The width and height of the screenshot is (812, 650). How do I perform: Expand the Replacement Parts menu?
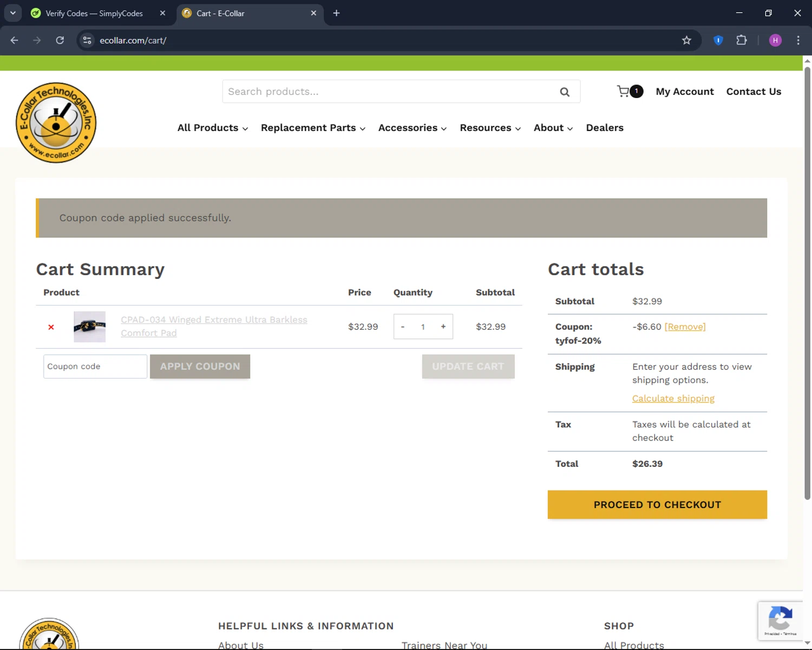313,128
